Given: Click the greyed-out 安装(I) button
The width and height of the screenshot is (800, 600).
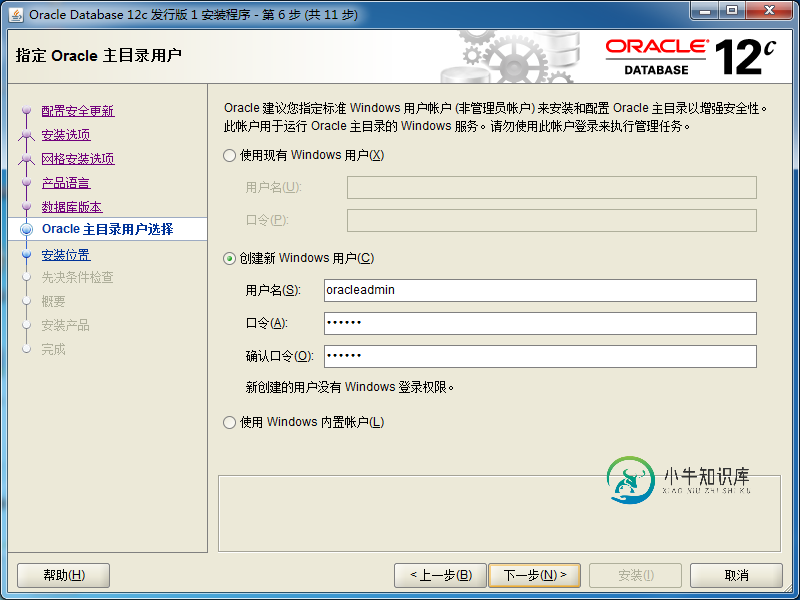Looking at the screenshot, I should (635, 576).
